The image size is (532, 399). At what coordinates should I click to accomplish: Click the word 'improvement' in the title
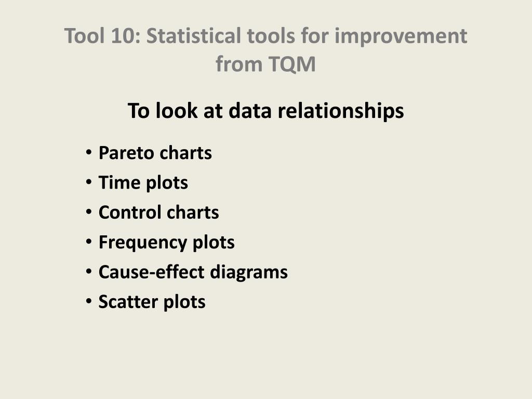tap(401, 37)
